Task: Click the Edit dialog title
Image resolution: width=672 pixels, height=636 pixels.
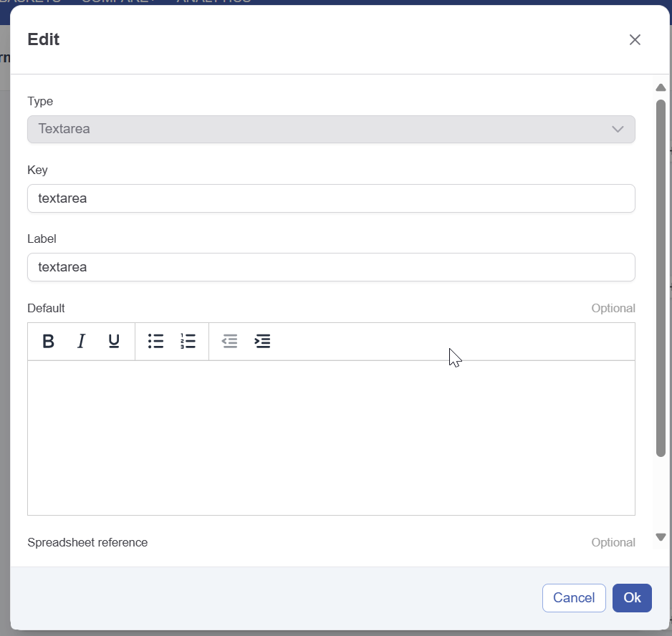Action: 44,40
